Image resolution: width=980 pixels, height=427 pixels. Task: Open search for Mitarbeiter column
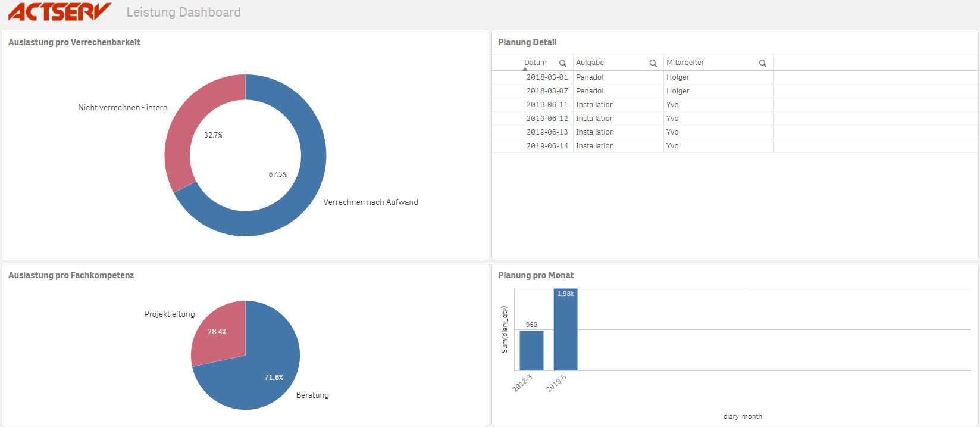tap(762, 63)
